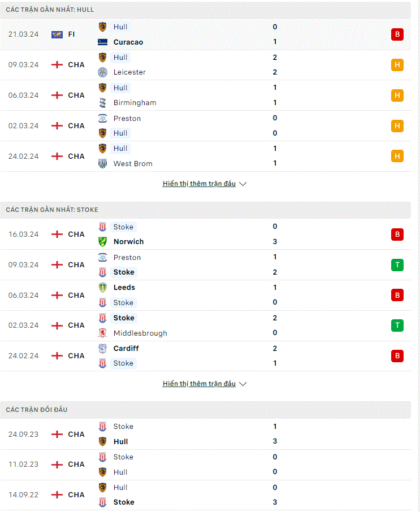This screenshot has height=512, width=420.
Task: Open the Stoke vs Hull 24.09.23 match row
Action: 205,434
